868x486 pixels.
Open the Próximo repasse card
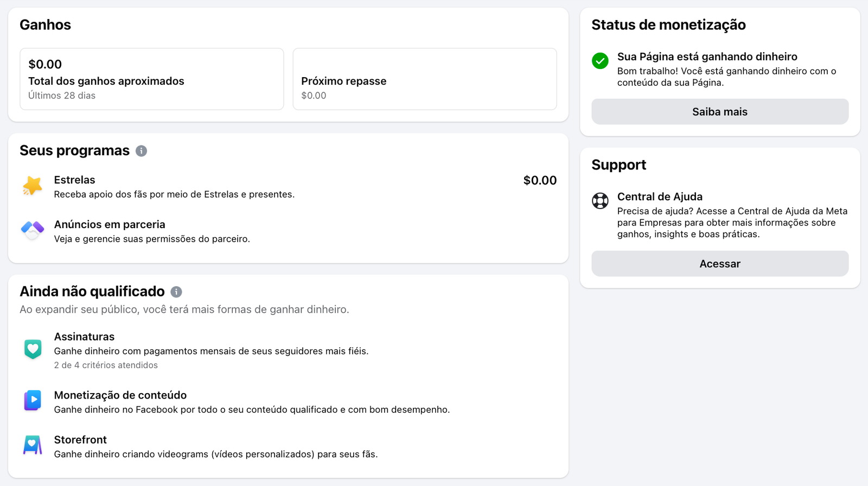coord(424,79)
